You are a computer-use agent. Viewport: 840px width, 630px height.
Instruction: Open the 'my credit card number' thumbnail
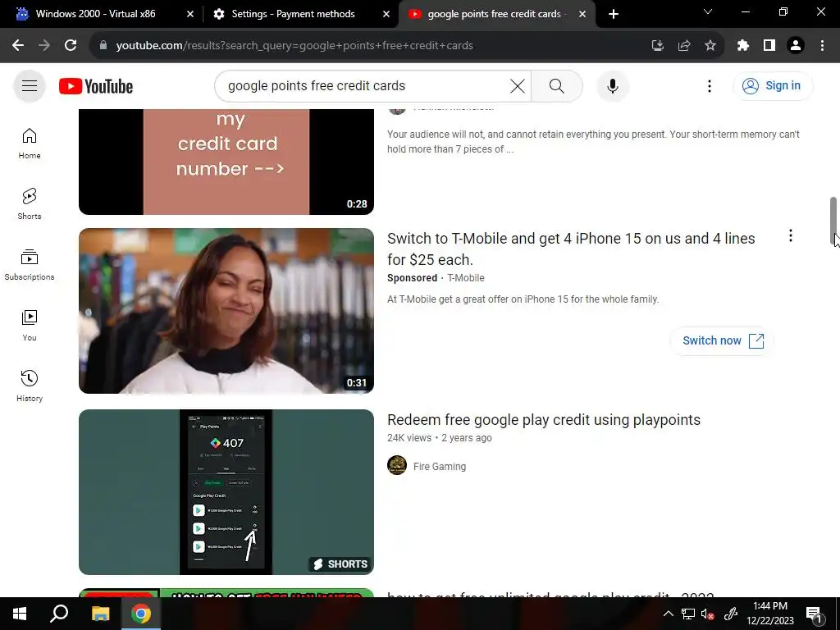[226, 162]
